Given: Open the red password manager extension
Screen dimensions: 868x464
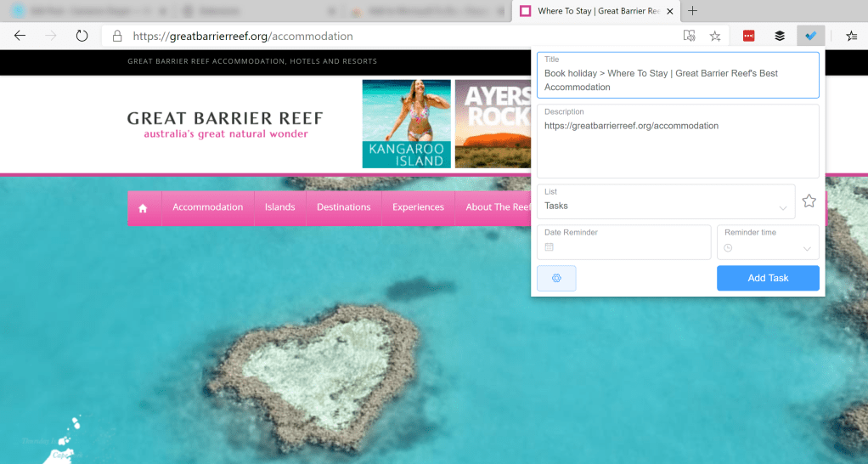Looking at the screenshot, I should pyautogui.click(x=748, y=36).
